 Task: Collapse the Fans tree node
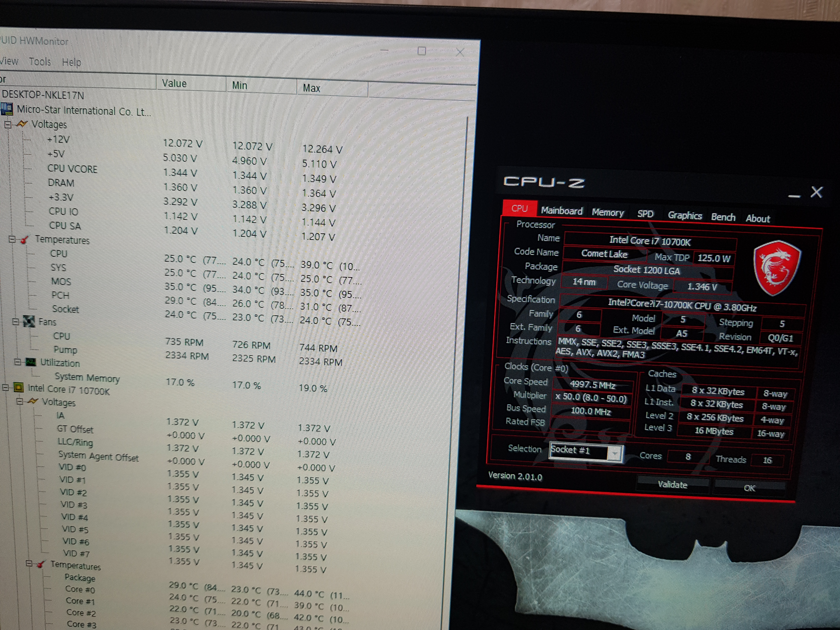[x=16, y=322]
